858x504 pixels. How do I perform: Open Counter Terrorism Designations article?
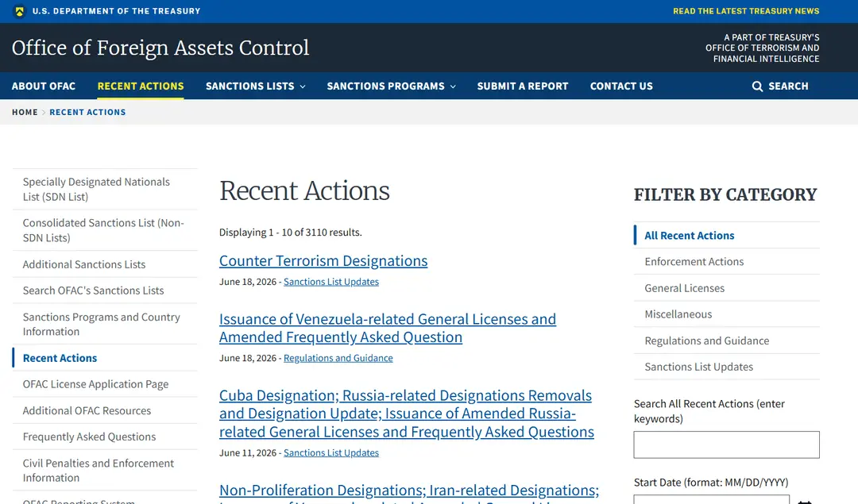point(323,261)
